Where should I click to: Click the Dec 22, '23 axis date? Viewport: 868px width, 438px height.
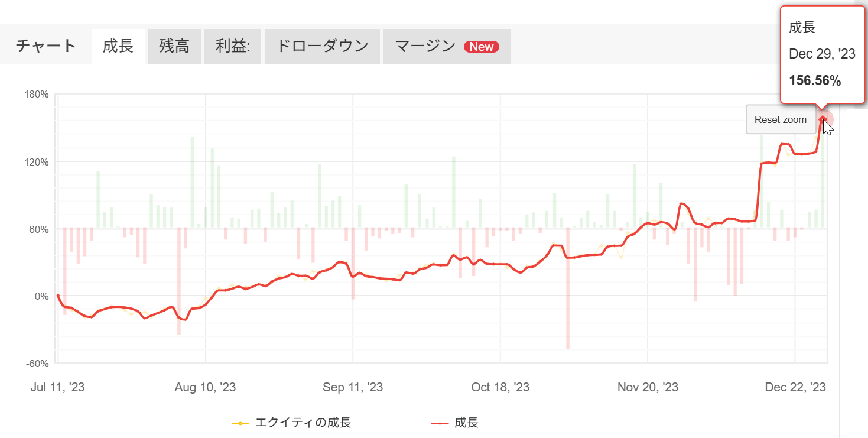coord(795,387)
